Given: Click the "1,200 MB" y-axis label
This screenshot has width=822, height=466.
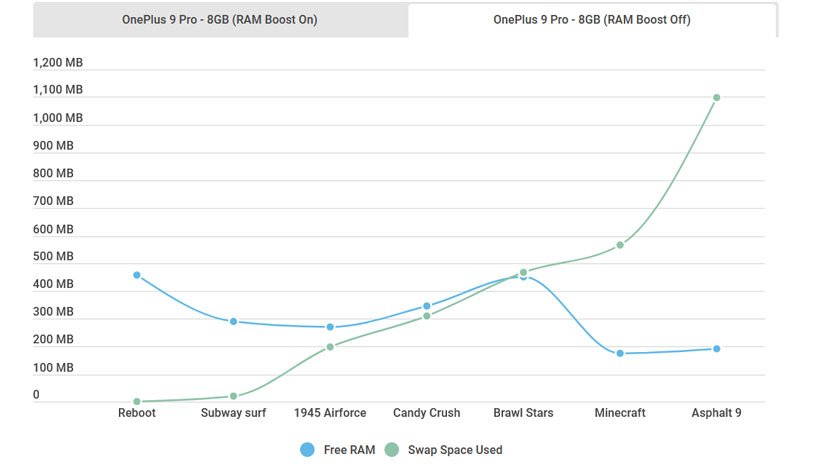Looking at the screenshot, I should (x=58, y=62).
